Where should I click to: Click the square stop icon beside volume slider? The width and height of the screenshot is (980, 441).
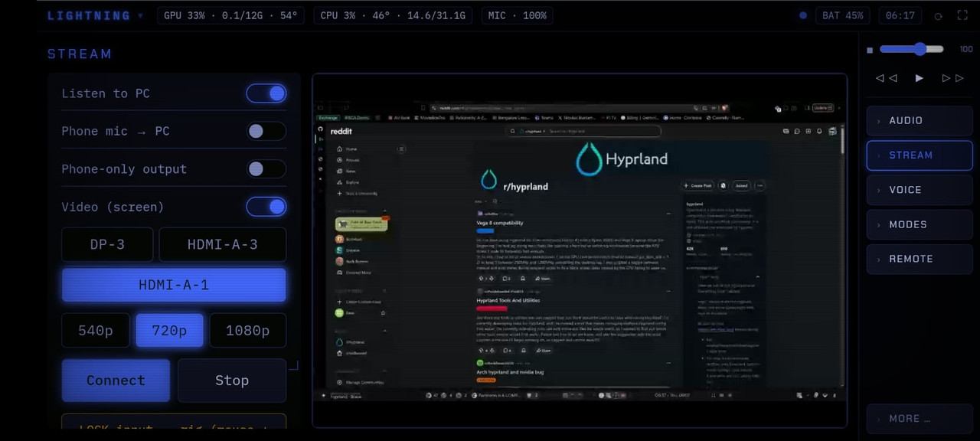870,50
